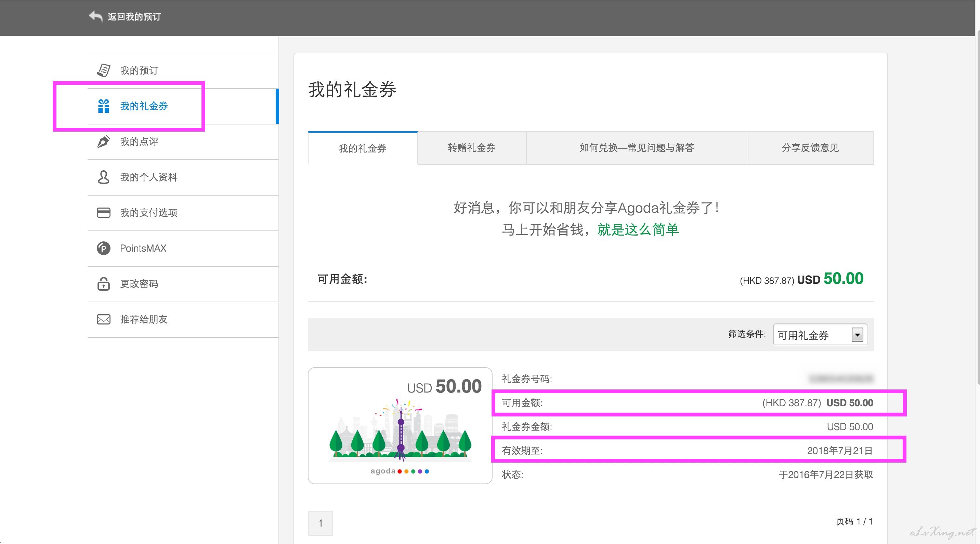Click the PointsMAX P icon

click(x=104, y=248)
